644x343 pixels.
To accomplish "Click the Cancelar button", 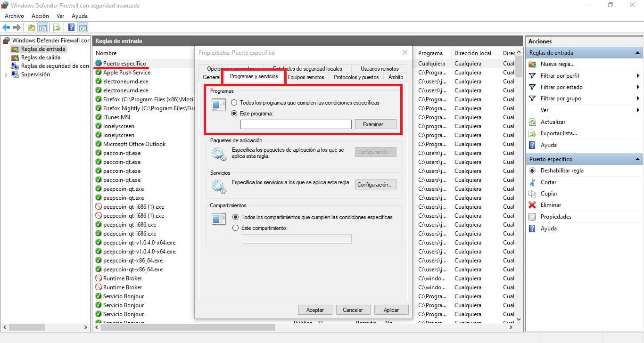I will [353, 310].
